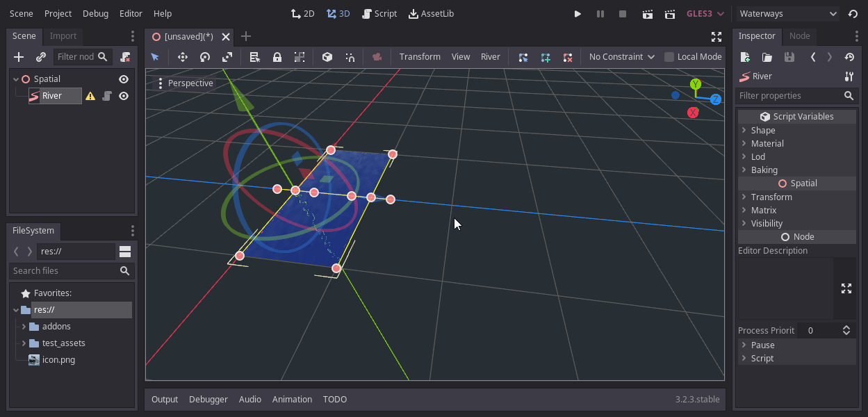Click the Search files field
The width and height of the screenshot is (868, 417).
tap(71, 271)
